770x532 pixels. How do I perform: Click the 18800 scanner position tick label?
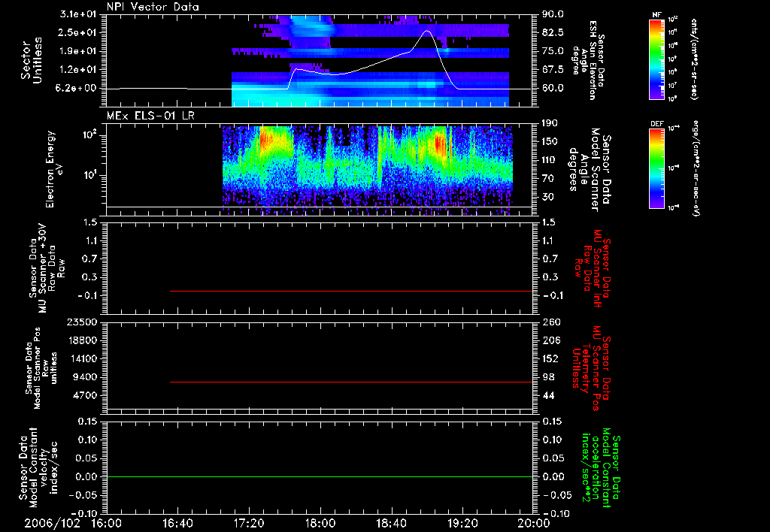[x=82, y=340]
